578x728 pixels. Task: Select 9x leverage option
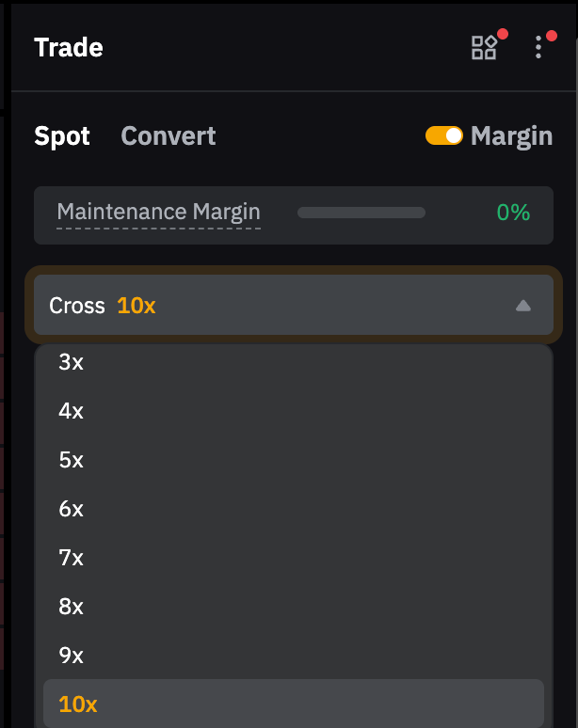click(x=72, y=656)
